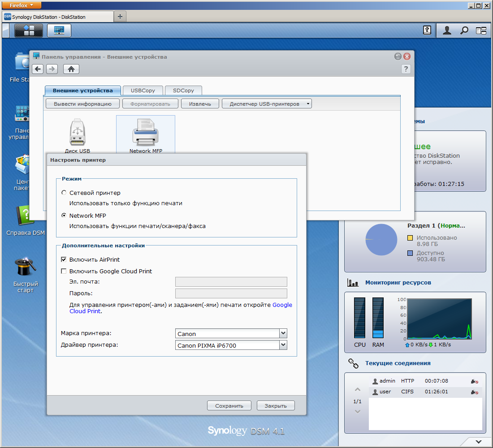The width and height of the screenshot is (493, 448).
Task: Click the Форматировать button
Action: click(x=150, y=104)
